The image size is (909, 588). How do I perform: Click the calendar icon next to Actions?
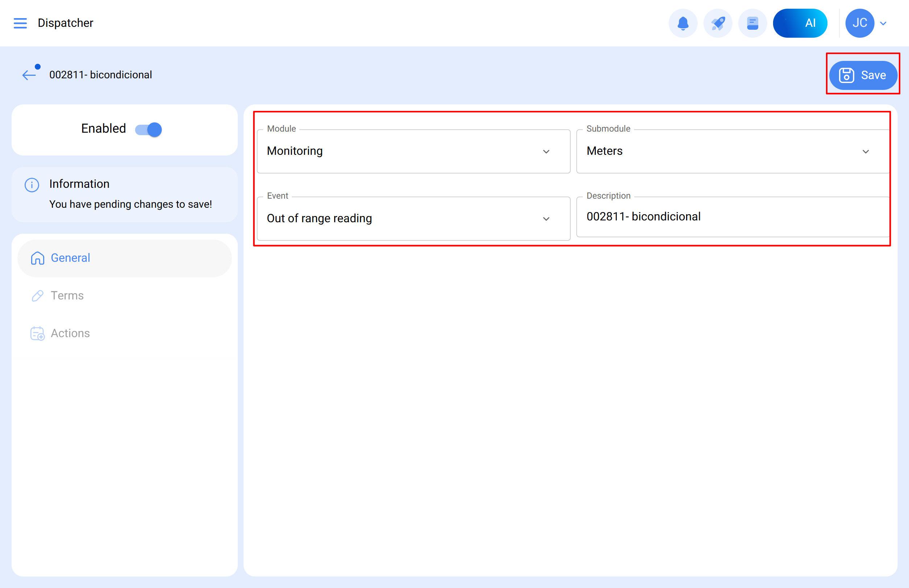click(x=37, y=333)
